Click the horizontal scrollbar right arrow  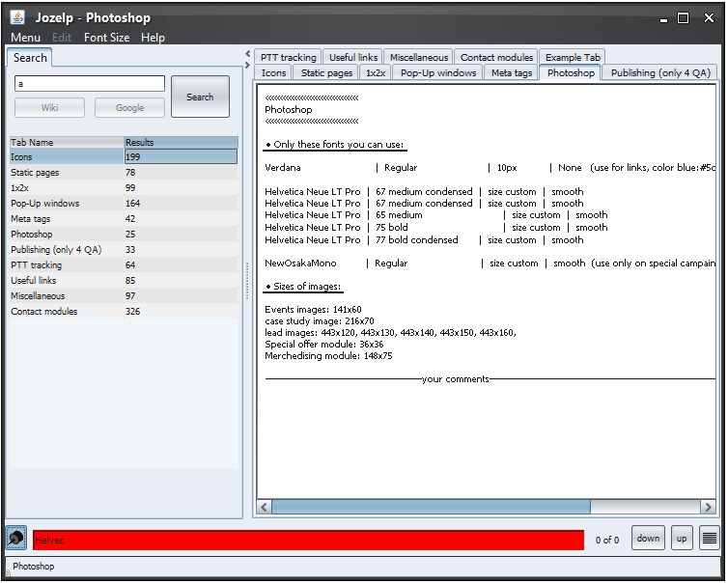click(708, 508)
